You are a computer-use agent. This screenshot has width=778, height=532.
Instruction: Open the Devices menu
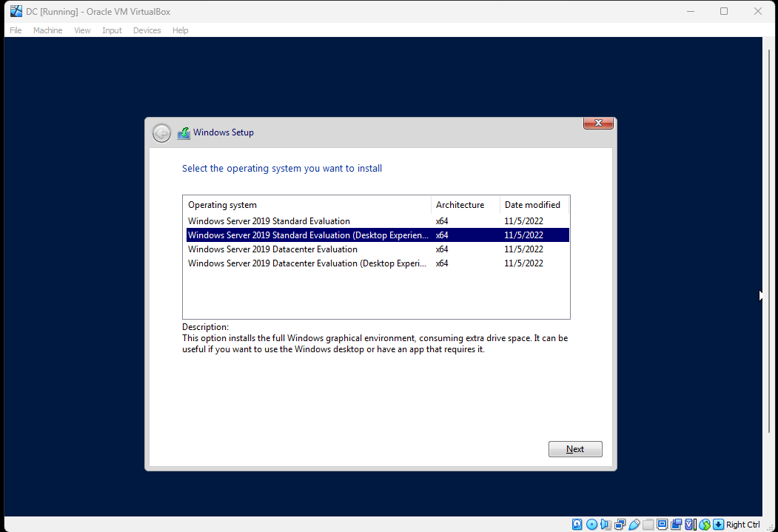click(147, 30)
